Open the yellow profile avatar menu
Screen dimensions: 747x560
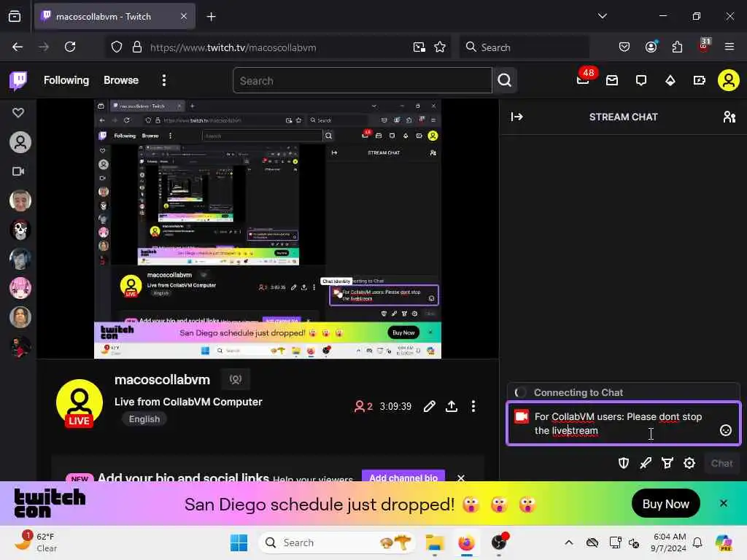(729, 80)
